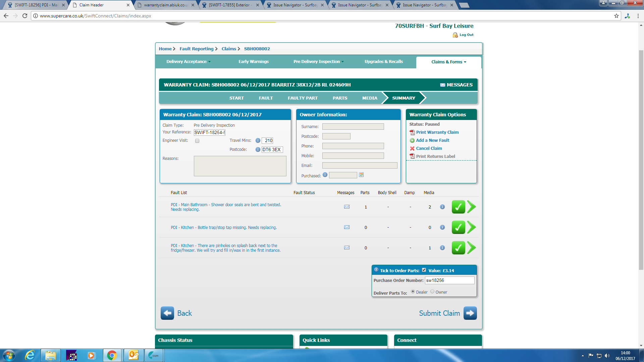Screen dimensions: 644x362
Task: Open message envelope for shower door seals fault
Action: (347, 207)
